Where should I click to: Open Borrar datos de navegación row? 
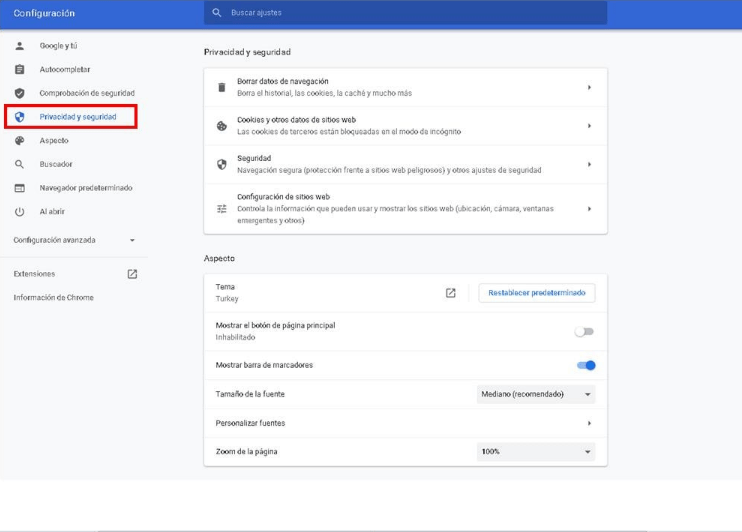(x=406, y=88)
